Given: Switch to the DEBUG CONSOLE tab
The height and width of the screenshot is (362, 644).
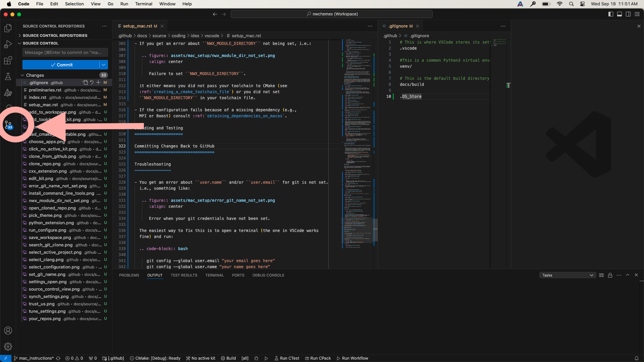Looking at the screenshot, I should 268,275.
